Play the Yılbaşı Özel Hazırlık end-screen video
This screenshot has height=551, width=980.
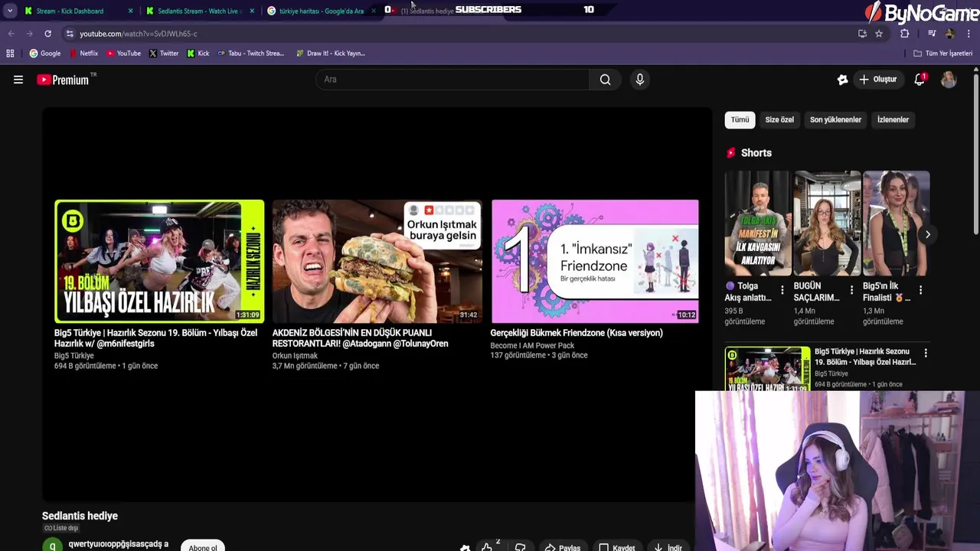coord(159,261)
